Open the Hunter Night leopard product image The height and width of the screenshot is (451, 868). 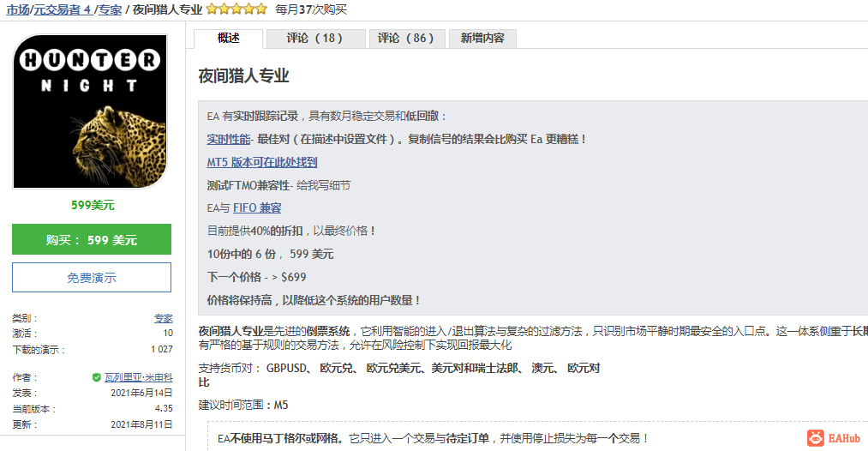[90, 111]
